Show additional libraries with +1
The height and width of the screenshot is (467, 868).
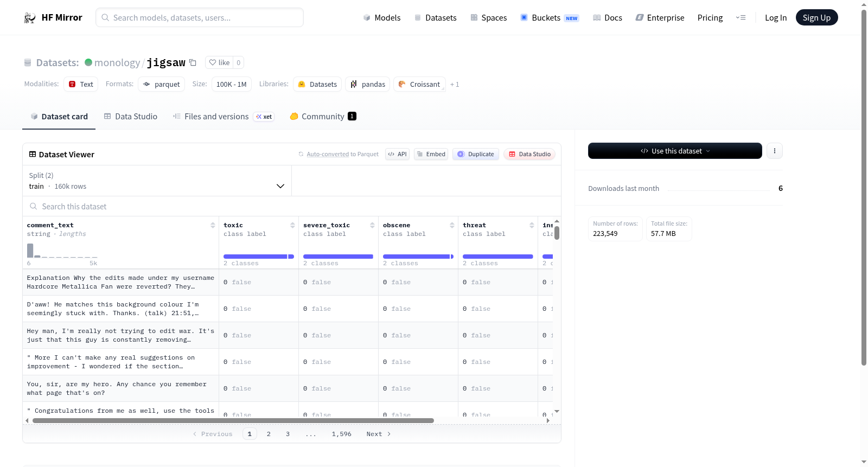455,84
